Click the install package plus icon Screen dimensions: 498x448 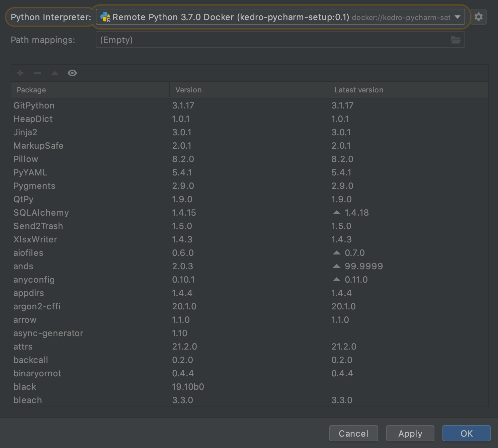coord(20,73)
